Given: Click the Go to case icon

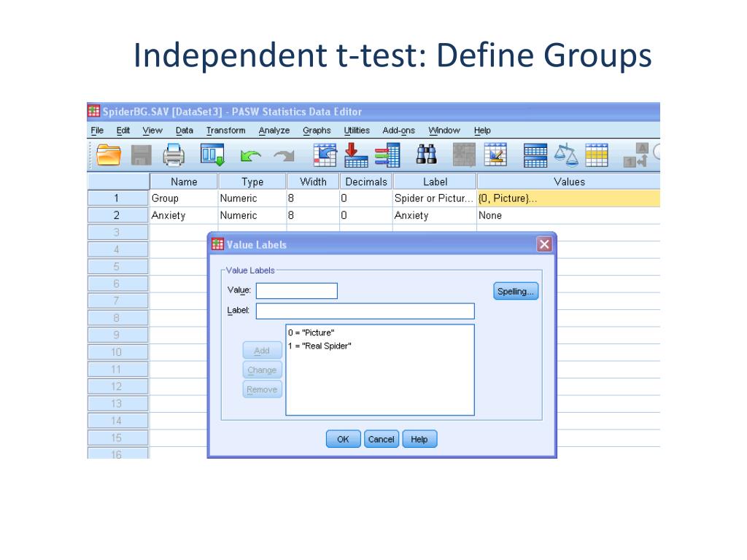Looking at the screenshot, I should [x=325, y=155].
